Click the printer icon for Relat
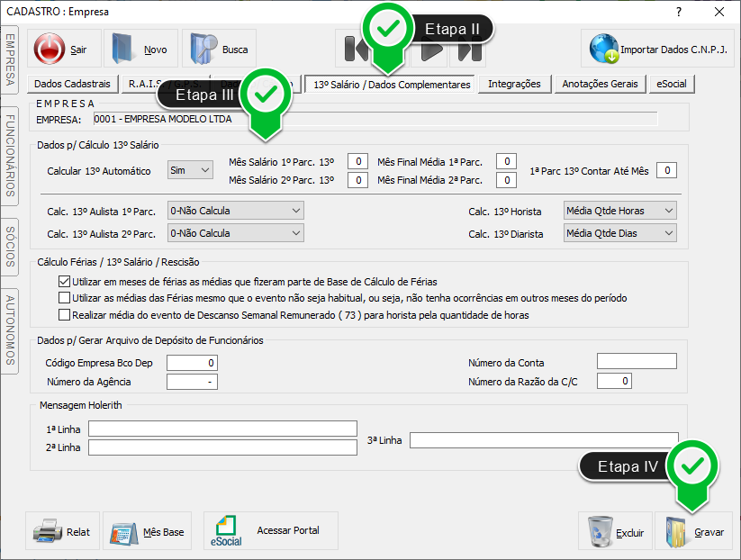Viewport: 741px width, 560px height. point(47,532)
